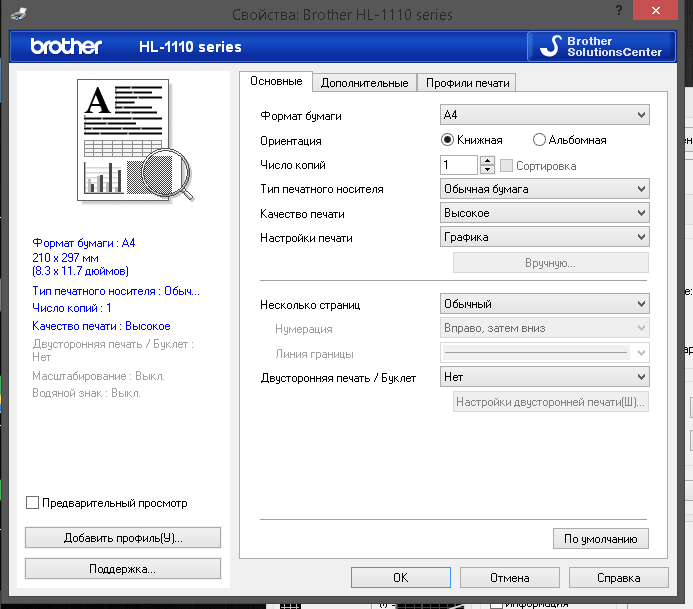The image size is (693, 609).
Task: Open the Линия границы dropdown
Action: pos(544,353)
